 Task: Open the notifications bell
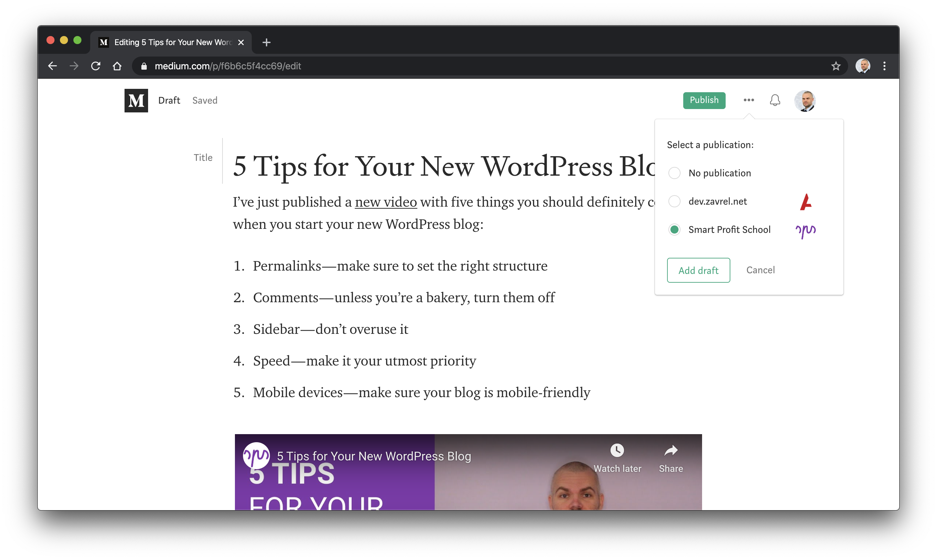(774, 100)
